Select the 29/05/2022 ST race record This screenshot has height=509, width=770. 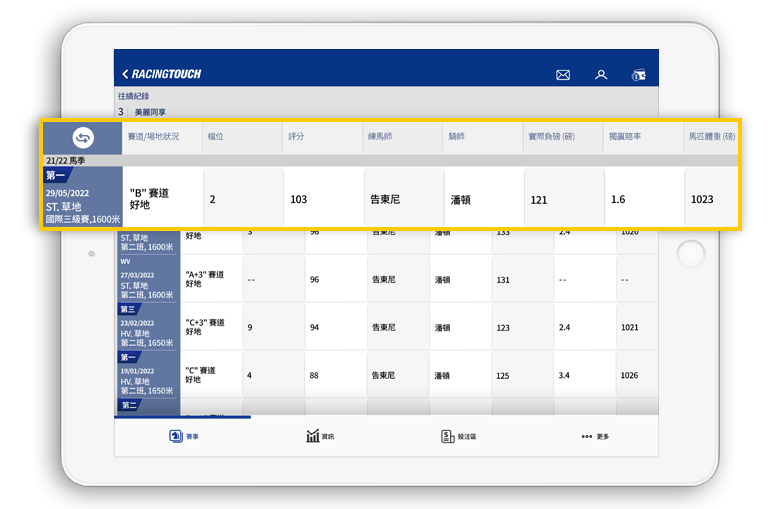tap(83, 204)
